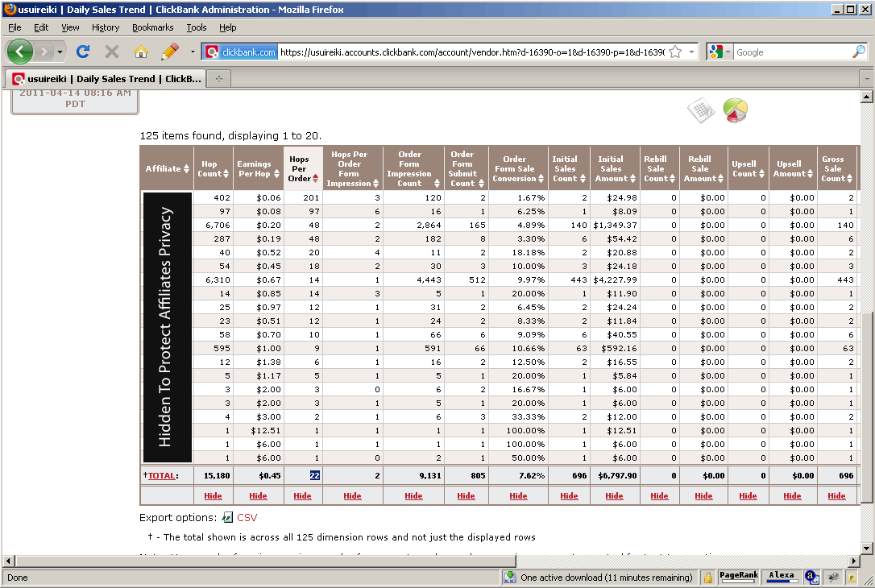This screenshot has width=875, height=588.
Task: Open the History menu
Action: click(x=106, y=27)
